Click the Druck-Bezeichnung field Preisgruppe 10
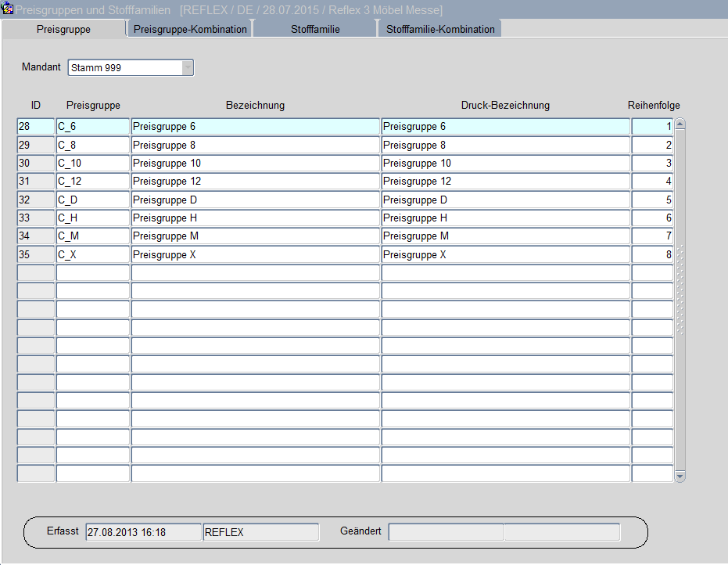The image size is (728, 565). (x=505, y=164)
